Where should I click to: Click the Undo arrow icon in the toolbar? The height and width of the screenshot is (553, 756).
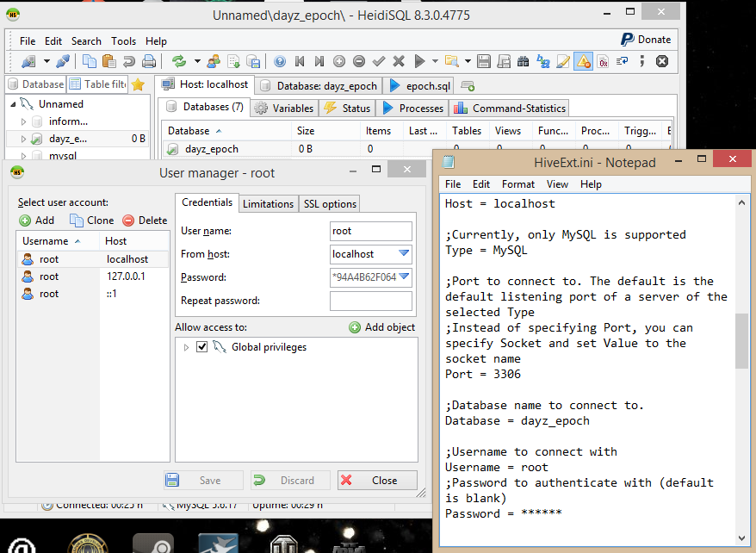pyautogui.click(x=129, y=61)
